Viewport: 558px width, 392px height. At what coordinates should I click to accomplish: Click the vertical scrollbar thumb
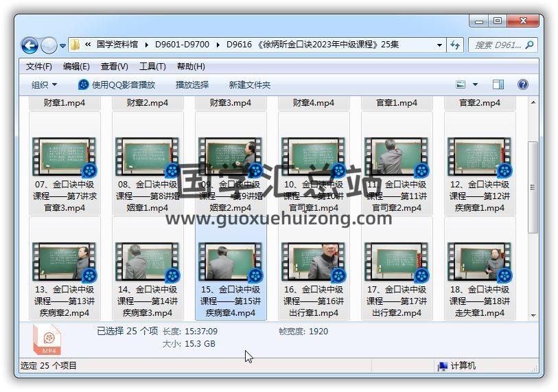pyautogui.click(x=533, y=187)
